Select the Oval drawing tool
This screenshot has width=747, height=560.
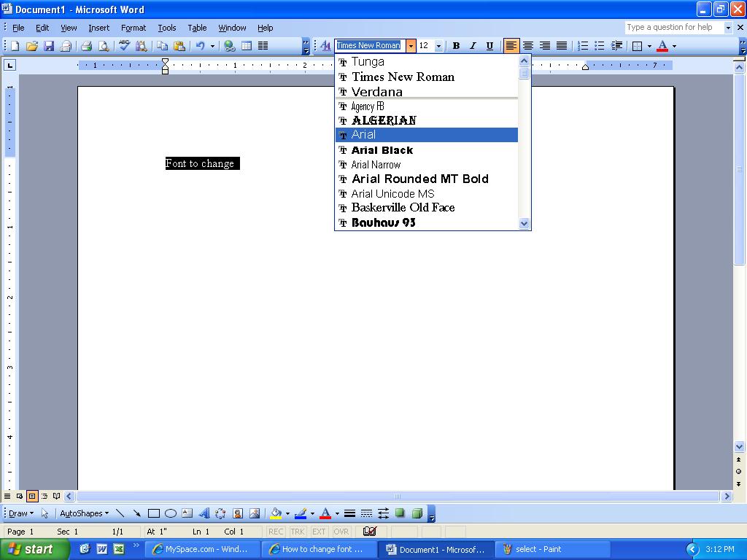click(171, 513)
